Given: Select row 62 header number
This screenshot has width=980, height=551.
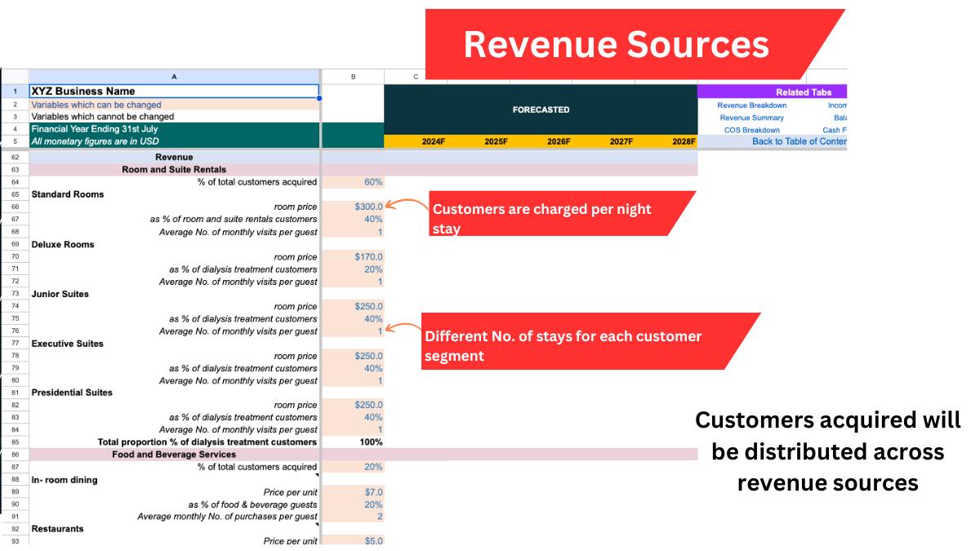Looking at the screenshot, I should pyautogui.click(x=15, y=157).
